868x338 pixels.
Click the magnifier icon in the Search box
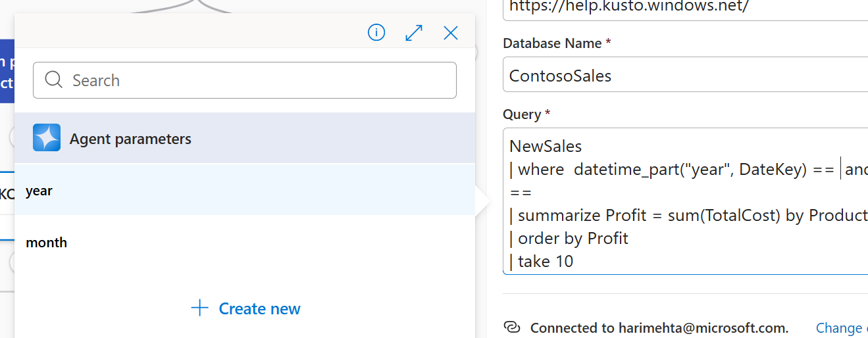54,80
